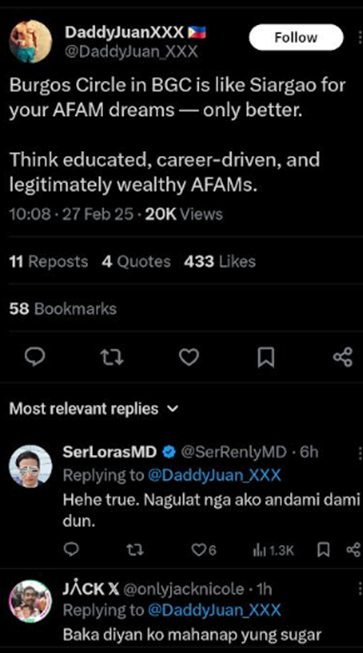363x653 pixels.
Task: Share the main post
Action: 343,357
